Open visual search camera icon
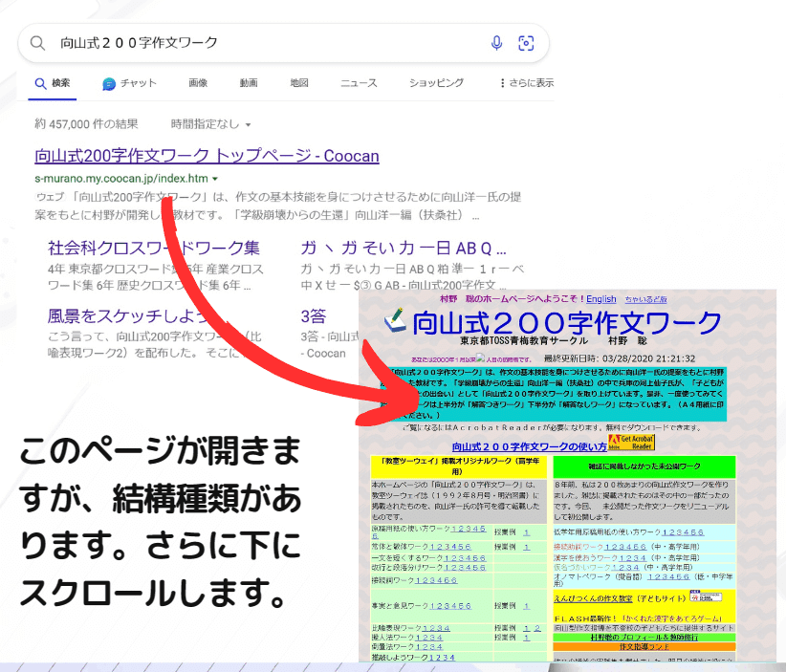The height and width of the screenshot is (672, 786). (x=526, y=43)
